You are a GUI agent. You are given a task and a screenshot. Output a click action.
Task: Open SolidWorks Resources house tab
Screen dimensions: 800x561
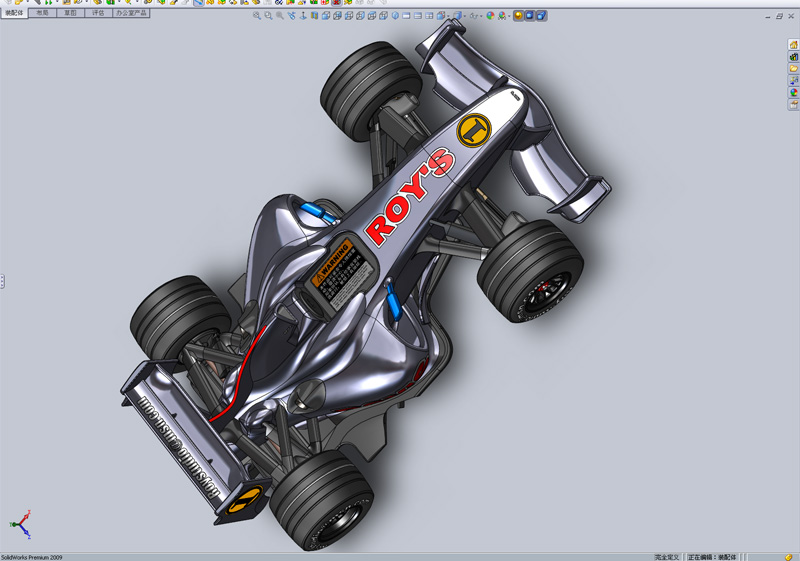coord(793,45)
